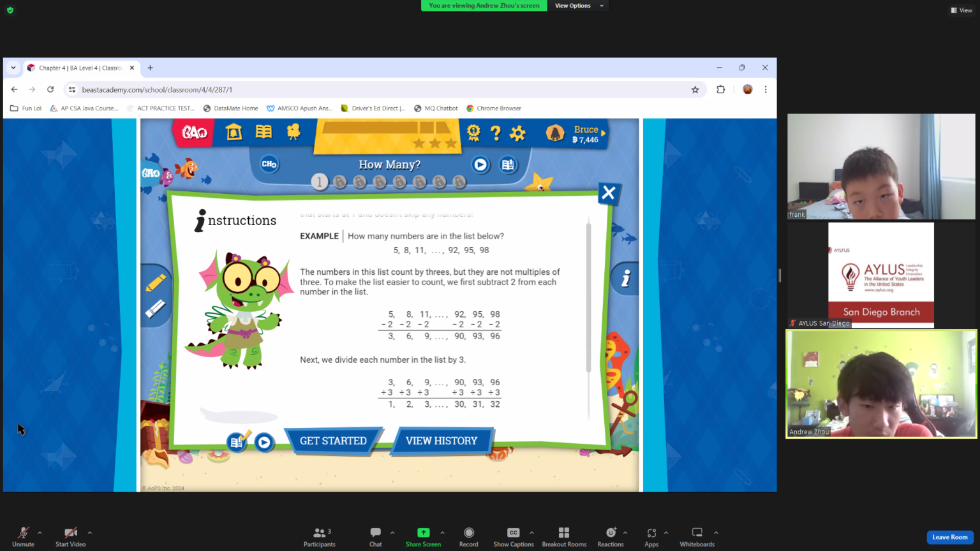This screenshot has height=551, width=980.
Task: Click the achievements badge icon
Action: pos(473,133)
